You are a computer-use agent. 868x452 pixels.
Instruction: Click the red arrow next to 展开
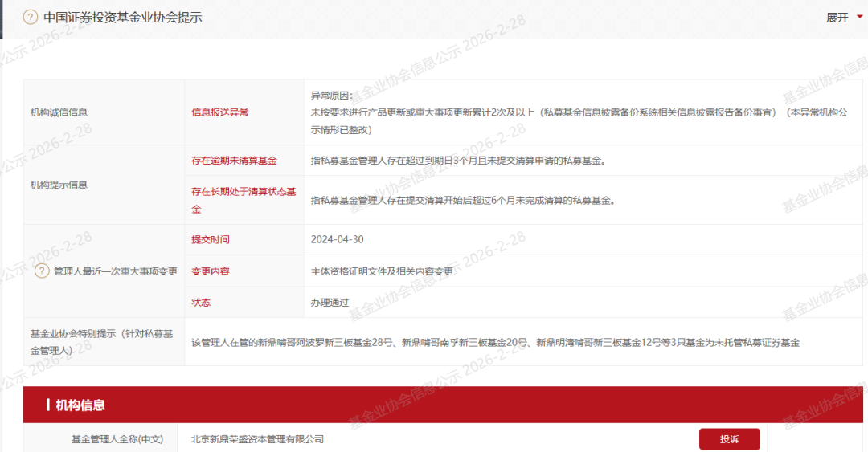859,17
